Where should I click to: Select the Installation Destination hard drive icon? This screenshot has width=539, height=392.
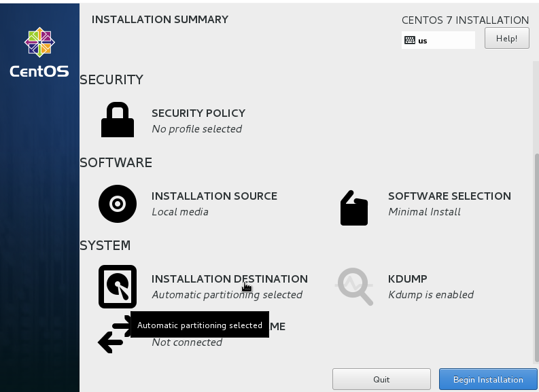[x=118, y=287]
